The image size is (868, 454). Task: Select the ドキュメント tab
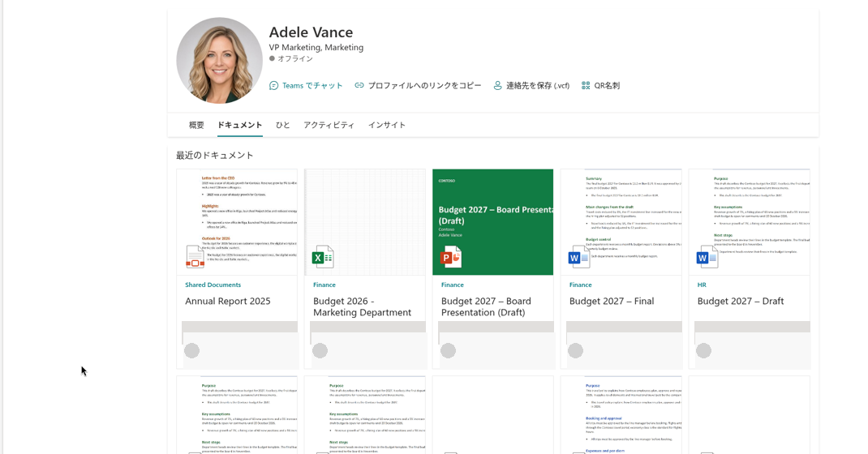[239, 125]
